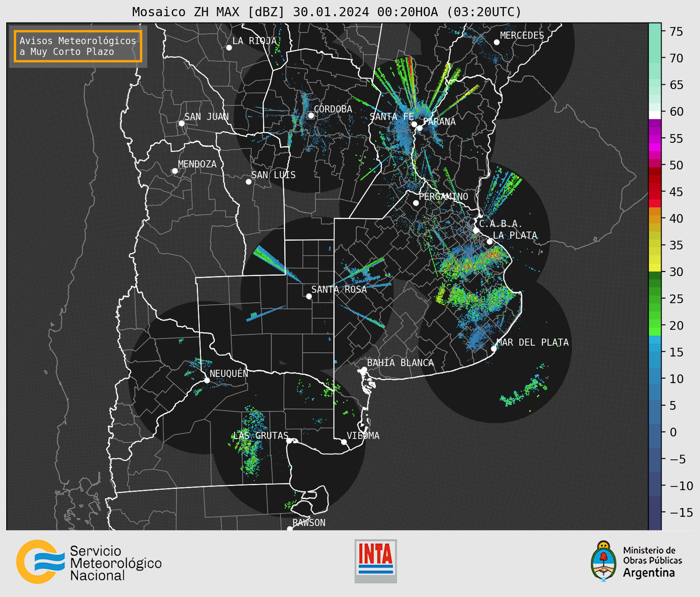This screenshot has height=597, width=700.
Task: Click the Neuquén city marker dot
Action: tap(207, 380)
